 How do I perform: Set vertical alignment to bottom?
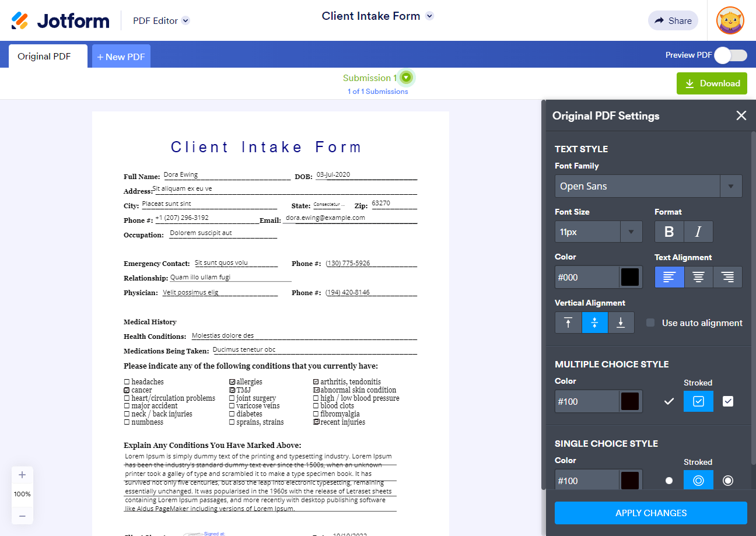621,323
